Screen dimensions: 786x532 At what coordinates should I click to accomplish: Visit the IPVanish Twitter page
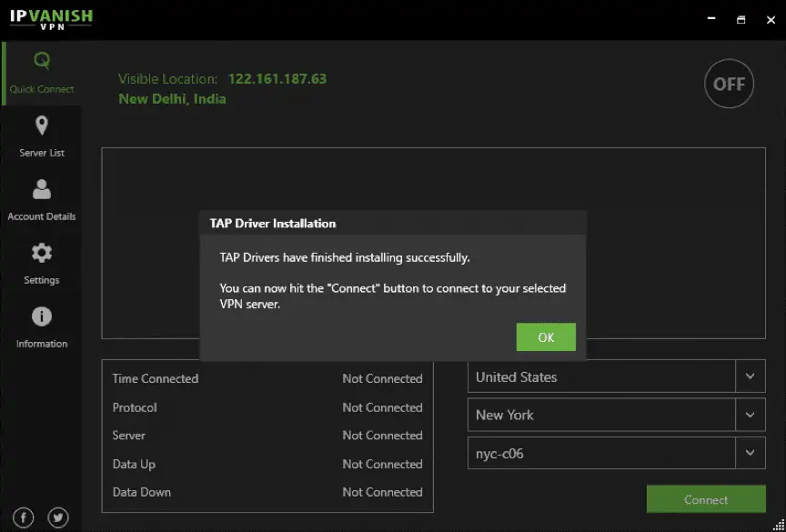tap(58, 517)
